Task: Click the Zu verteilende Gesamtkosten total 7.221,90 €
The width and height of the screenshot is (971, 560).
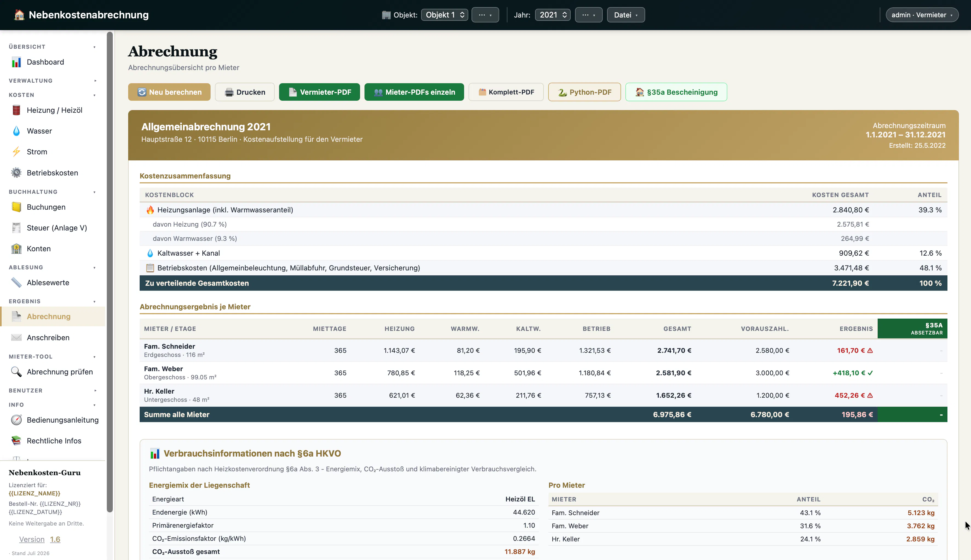Action: pos(850,284)
